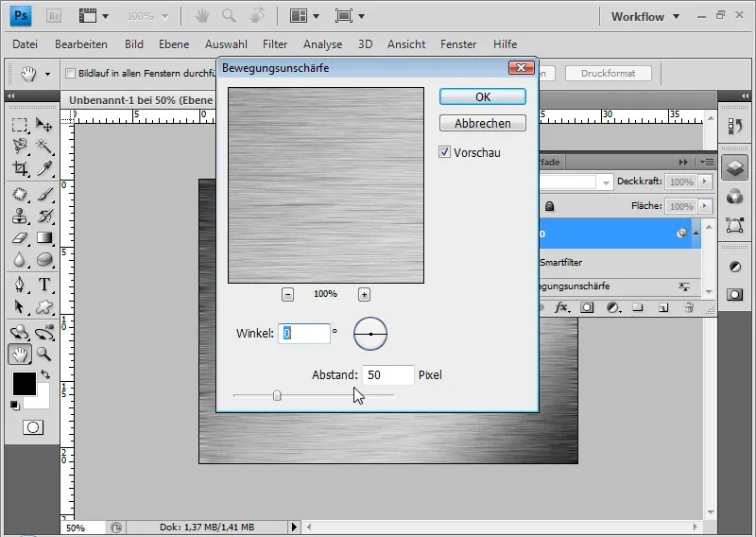Click the Abstand slider handle
This screenshot has height=537, width=756.
coord(277,395)
